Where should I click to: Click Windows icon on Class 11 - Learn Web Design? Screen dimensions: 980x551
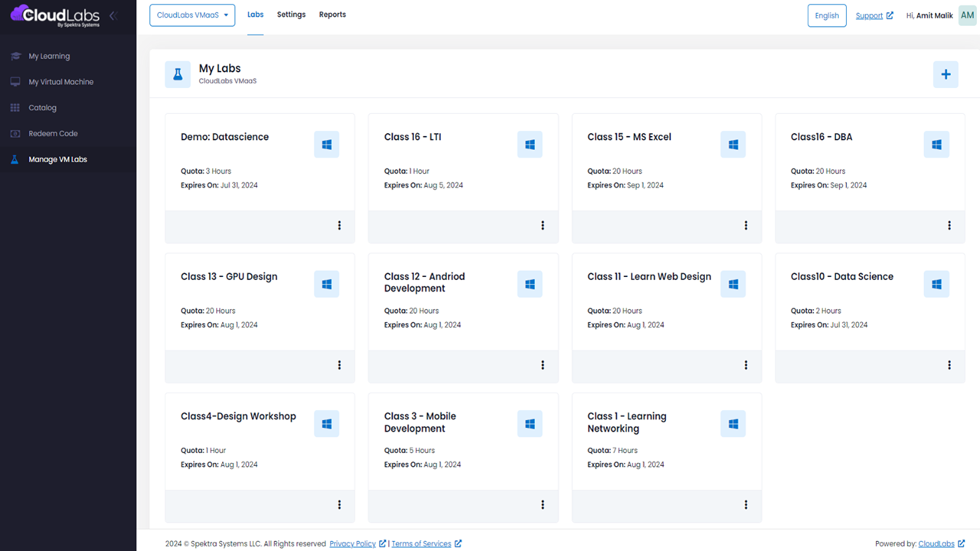[733, 284]
